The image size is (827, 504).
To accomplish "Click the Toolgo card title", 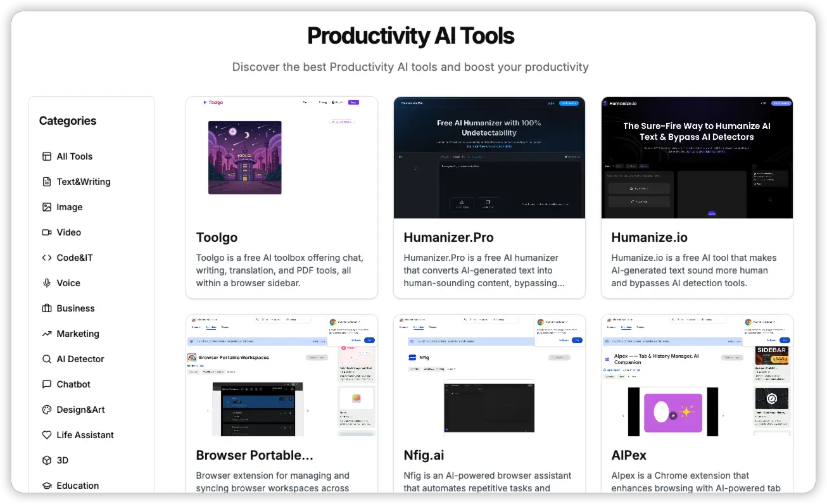I will click(217, 238).
